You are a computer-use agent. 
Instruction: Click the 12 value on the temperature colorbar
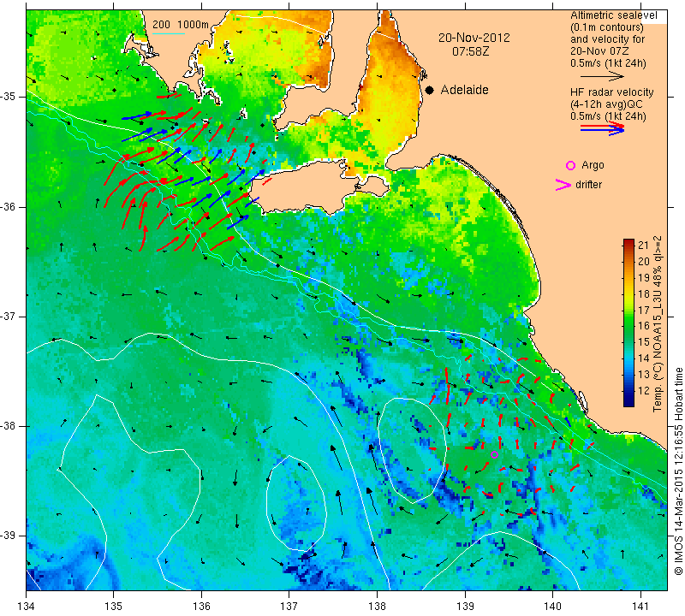click(644, 391)
